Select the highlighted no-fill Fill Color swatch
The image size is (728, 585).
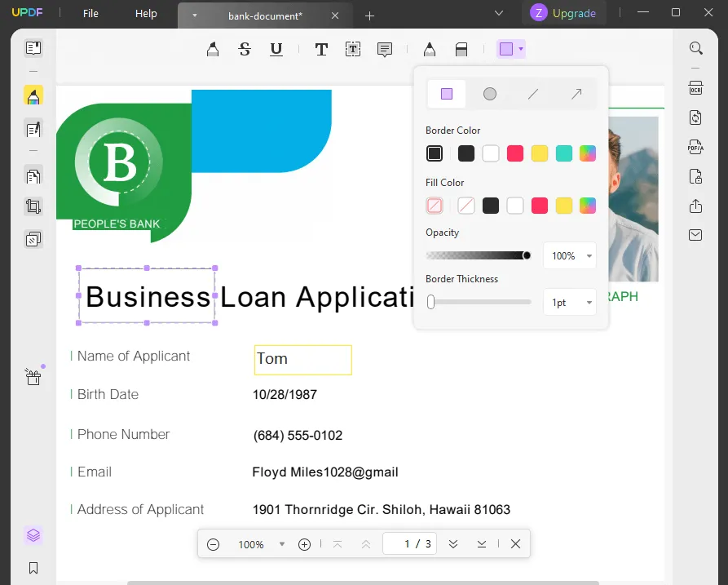click(x=435, y=206)
